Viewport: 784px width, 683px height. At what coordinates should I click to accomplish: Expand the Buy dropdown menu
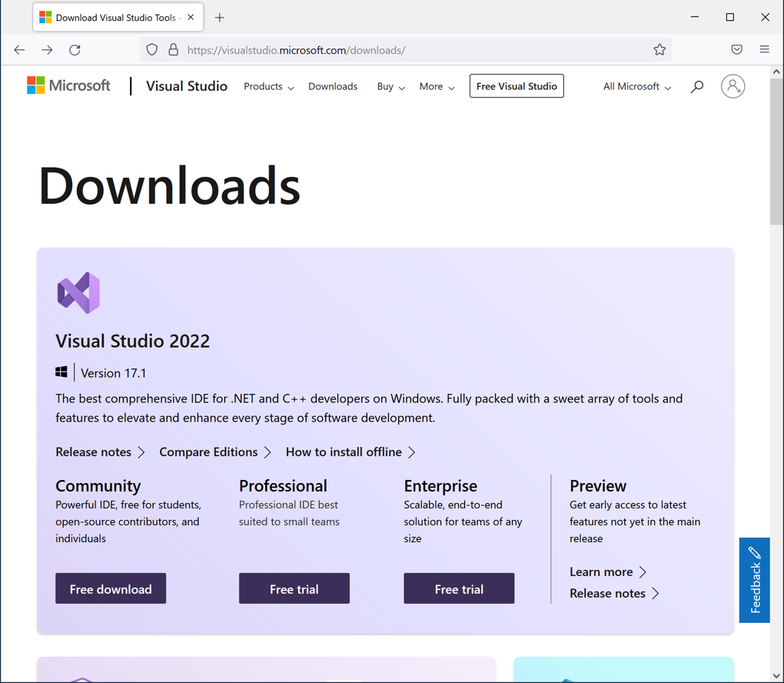pos(391,87)
